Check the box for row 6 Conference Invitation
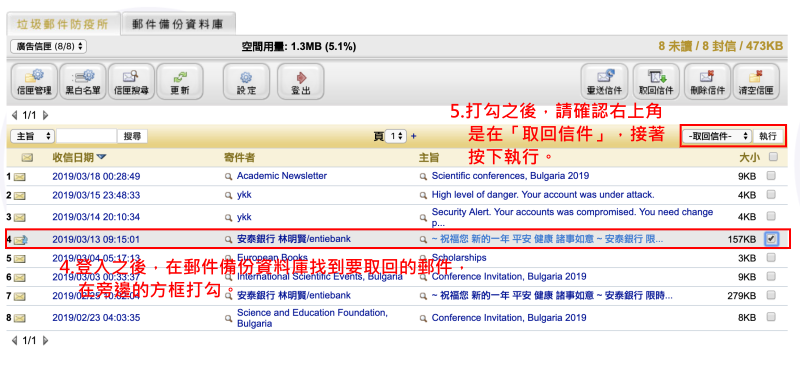Screen dimensions: 800x368 771,276
